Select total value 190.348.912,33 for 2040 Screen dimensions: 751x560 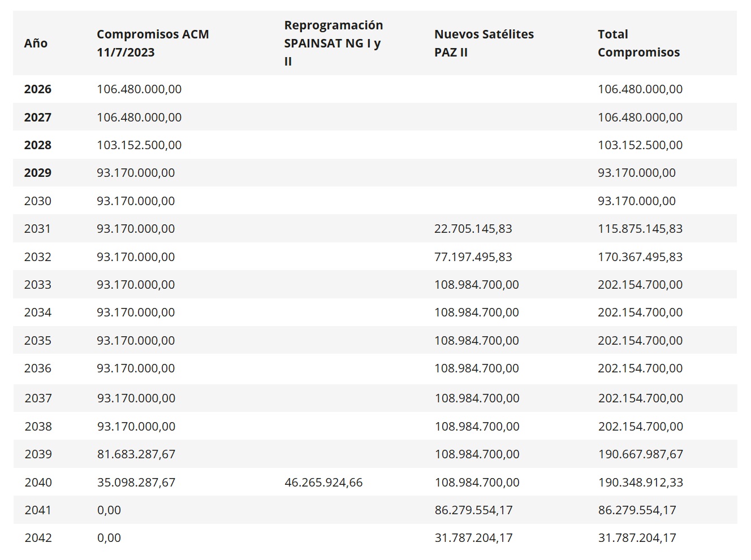(x=640, y=483)
